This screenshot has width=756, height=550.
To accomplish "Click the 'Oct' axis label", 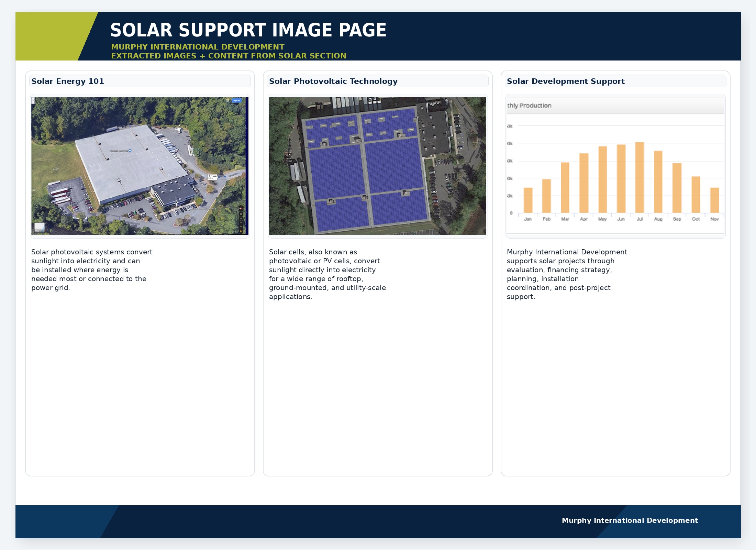I will pyautogui.click(x=696, y=219).
